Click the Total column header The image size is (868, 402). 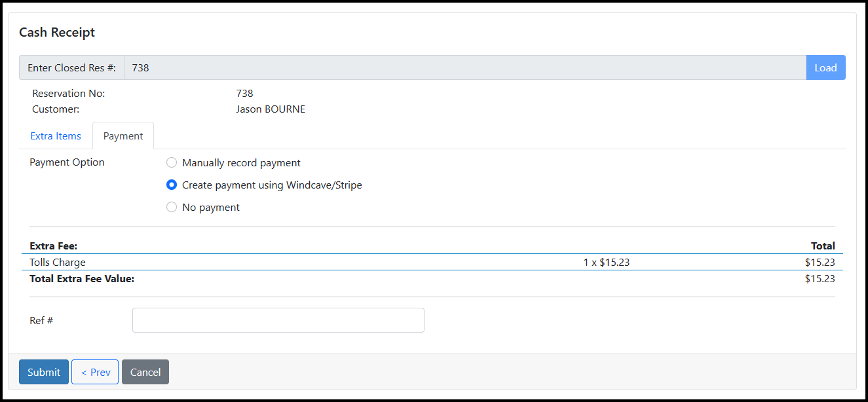[x=823, y=246]
